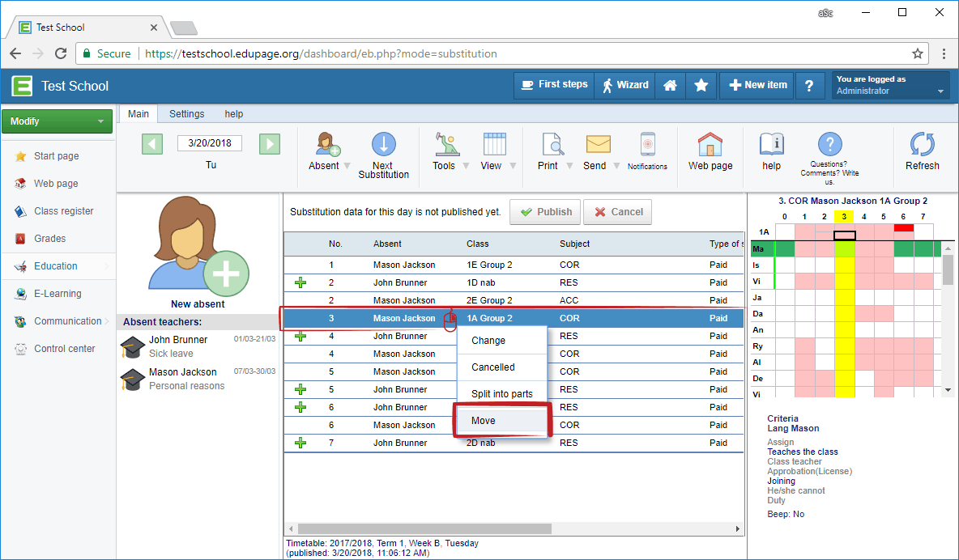Click the Web page house icon
959x560 pixels.
click(x=710, y=145)
